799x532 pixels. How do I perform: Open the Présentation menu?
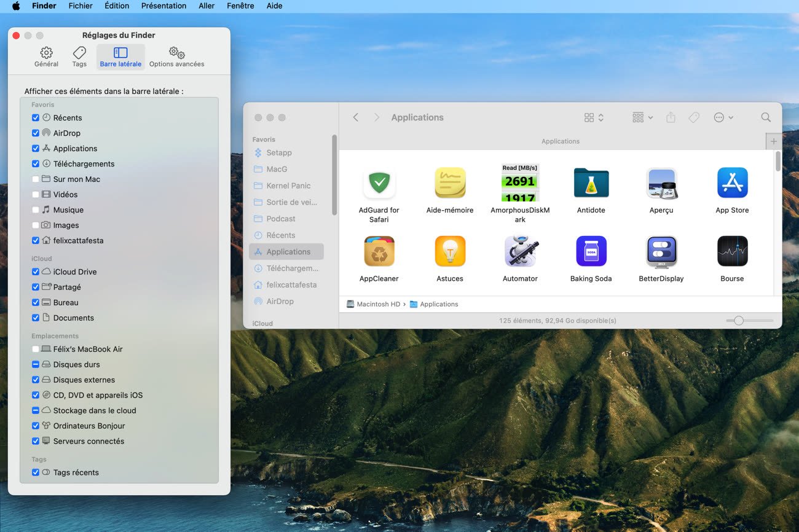pyautogui.click(x=163, y=6)
